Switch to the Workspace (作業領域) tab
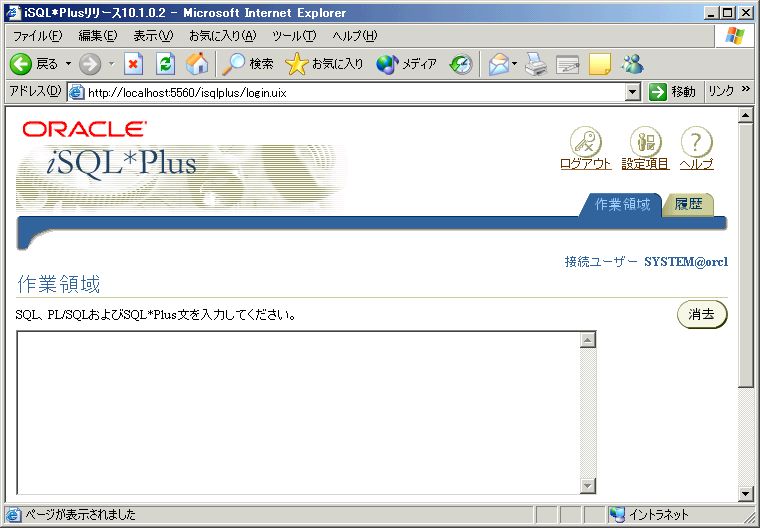 622,204
